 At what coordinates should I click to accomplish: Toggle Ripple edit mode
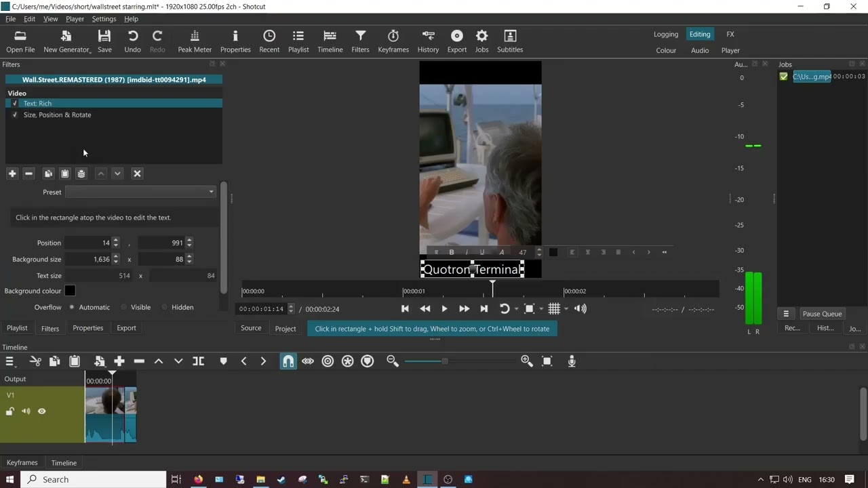(328, 361)
